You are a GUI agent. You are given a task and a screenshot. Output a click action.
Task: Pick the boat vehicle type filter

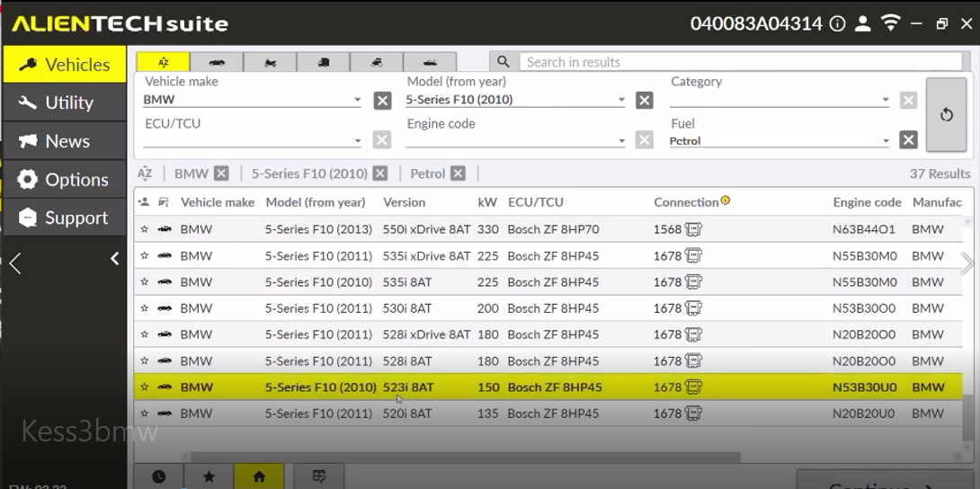click(x=430, y=62)
